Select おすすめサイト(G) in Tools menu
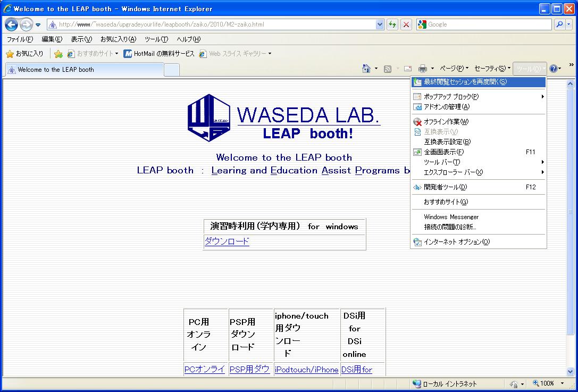The height and width of the screenshot is (392, 578). [479, 202]
